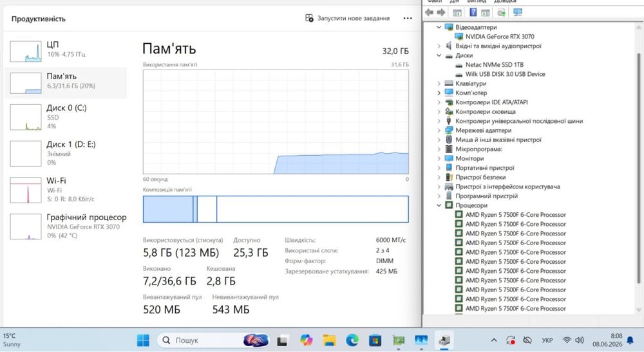This screenshot has width=644, height=352.
Task: Select Диск 1 (D: E:) performance item
Action: coord(66,153)
